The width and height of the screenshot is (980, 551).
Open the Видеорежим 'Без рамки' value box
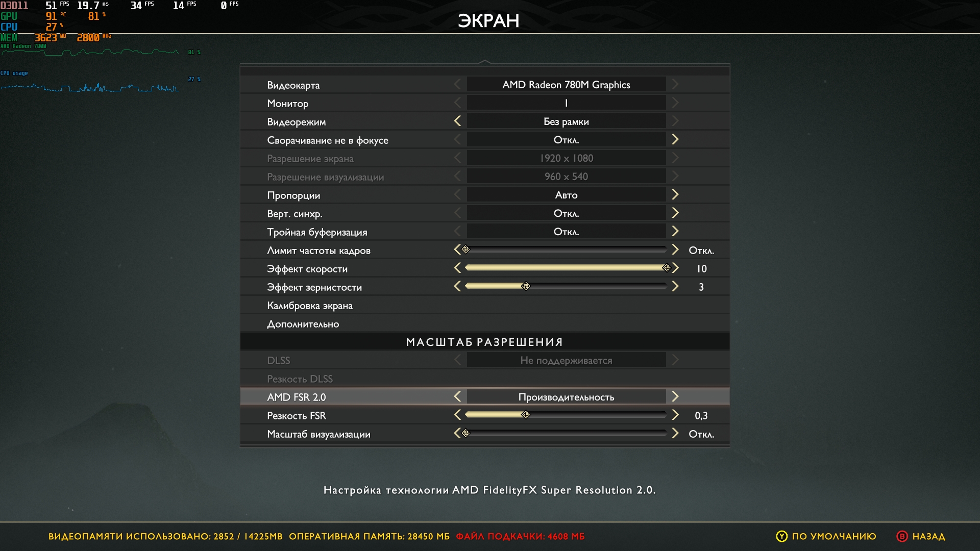point(566,121)
